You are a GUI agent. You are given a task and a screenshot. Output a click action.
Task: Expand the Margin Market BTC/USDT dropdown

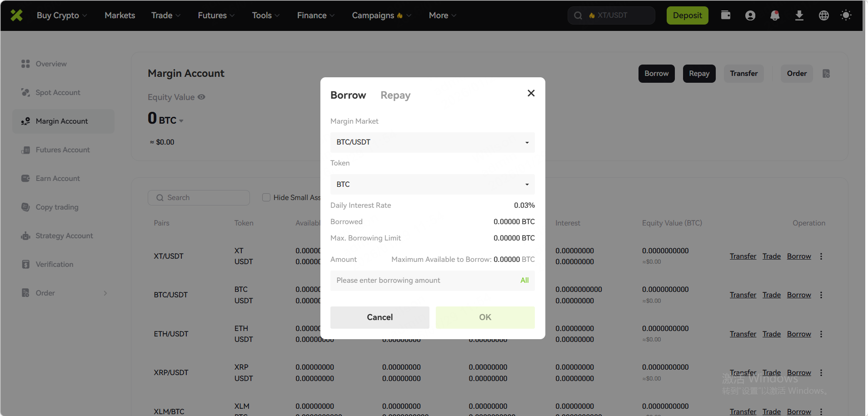[432, 142]
